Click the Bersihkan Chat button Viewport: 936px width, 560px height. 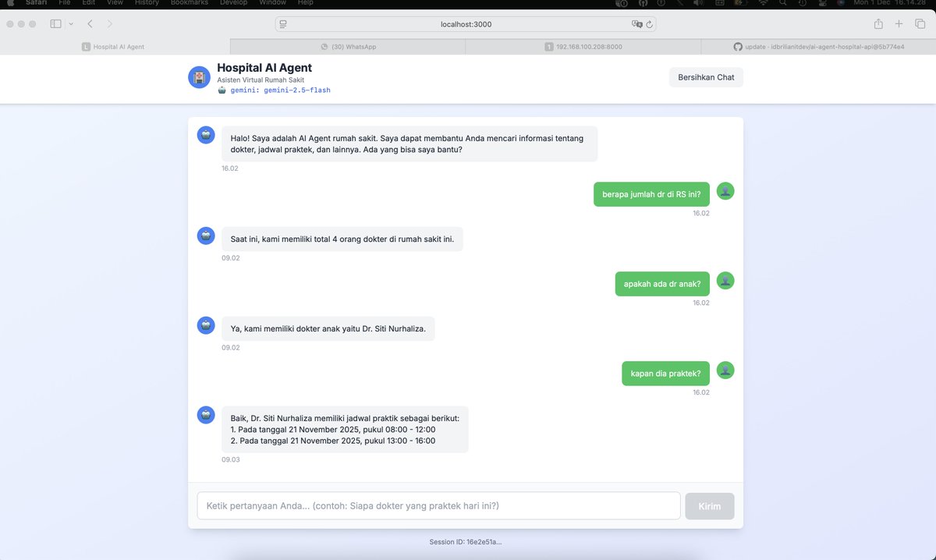tap(706, 77)
